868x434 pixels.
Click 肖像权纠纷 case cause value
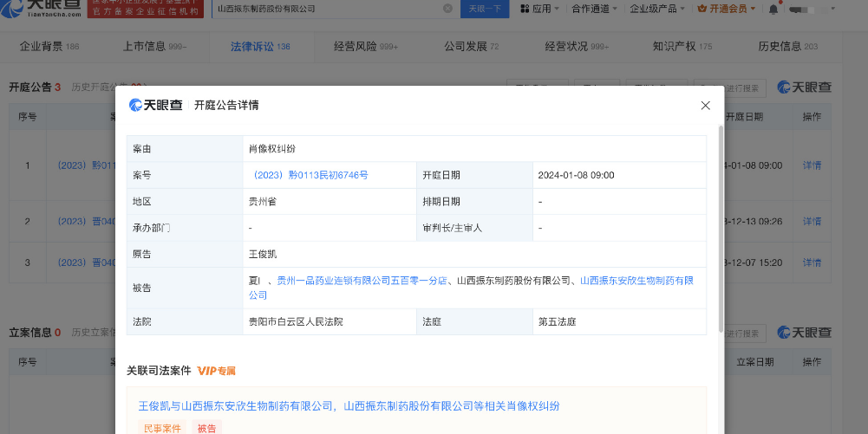tap(271, 149)
